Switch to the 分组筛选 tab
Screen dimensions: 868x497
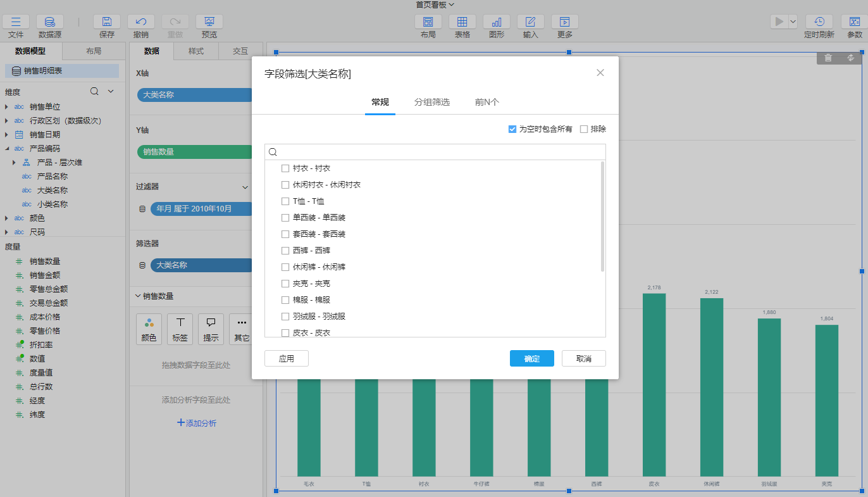point(431,102)
